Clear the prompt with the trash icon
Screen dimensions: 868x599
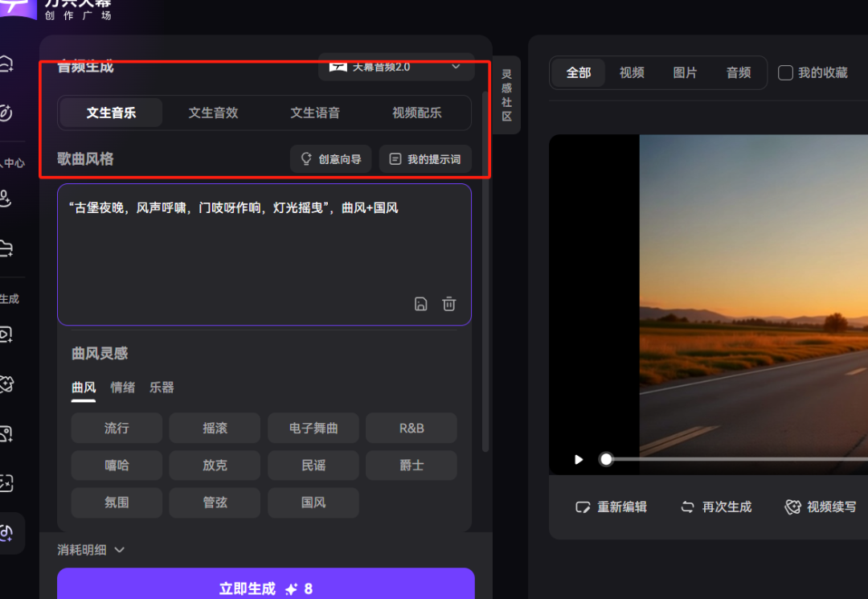(x=448, y=304)
